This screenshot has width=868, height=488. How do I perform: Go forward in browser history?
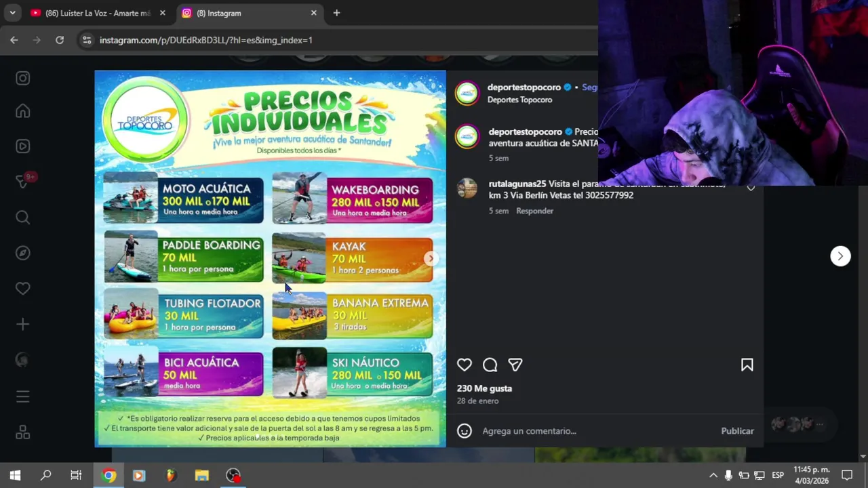click(37, 40)
